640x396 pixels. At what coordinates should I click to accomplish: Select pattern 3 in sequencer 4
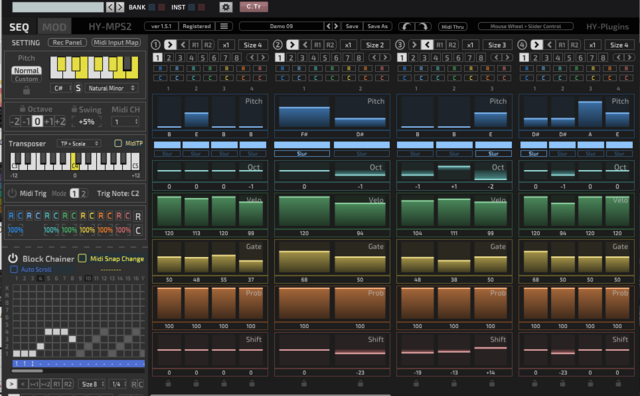pos(547,58)
